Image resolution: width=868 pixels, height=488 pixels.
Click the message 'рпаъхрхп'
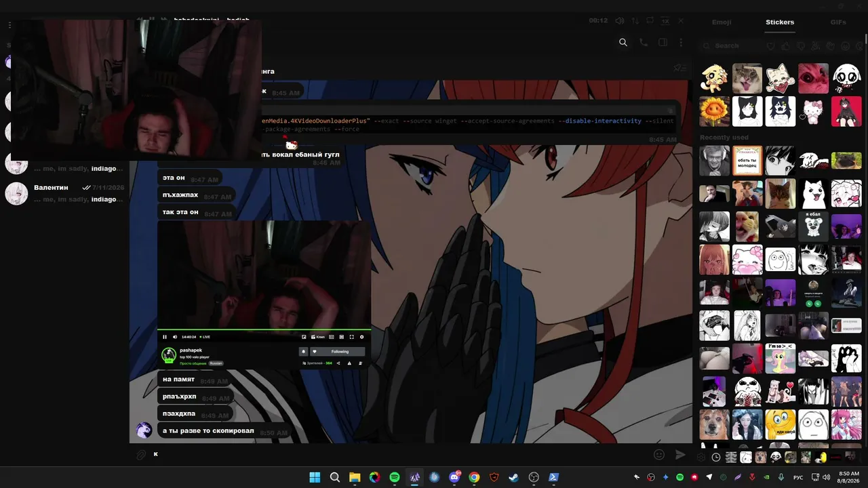pos(195,396)
